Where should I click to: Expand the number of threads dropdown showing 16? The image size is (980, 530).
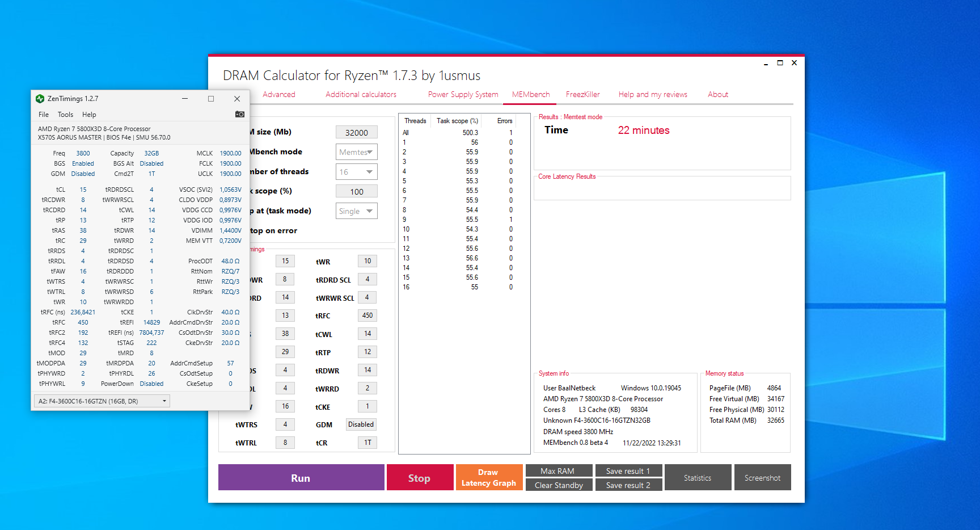tap(357, 172)
